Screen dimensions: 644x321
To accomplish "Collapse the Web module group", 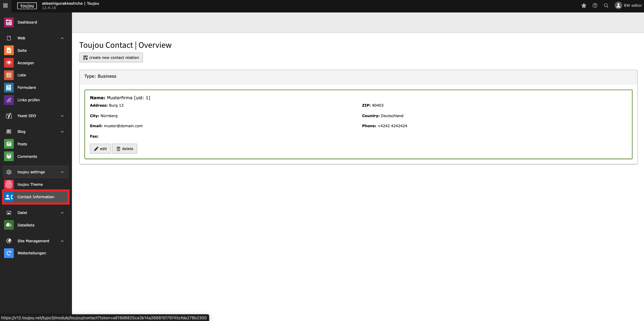I will pyautogui.click(x=62, y=38).
